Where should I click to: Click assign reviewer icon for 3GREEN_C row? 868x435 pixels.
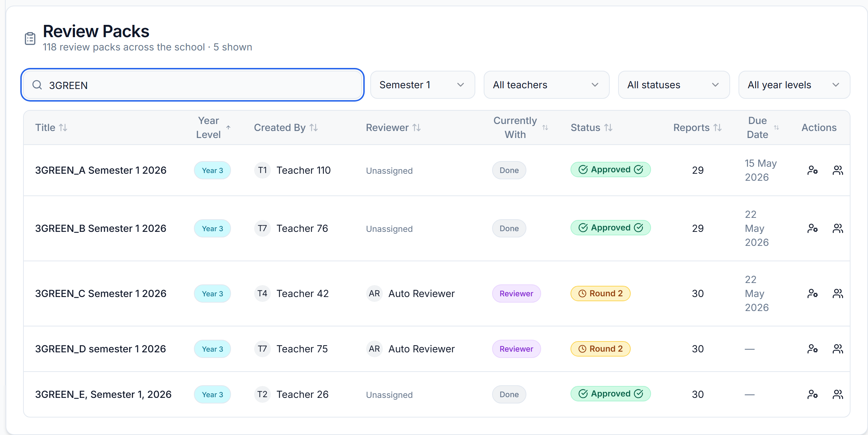coord(812,294)
